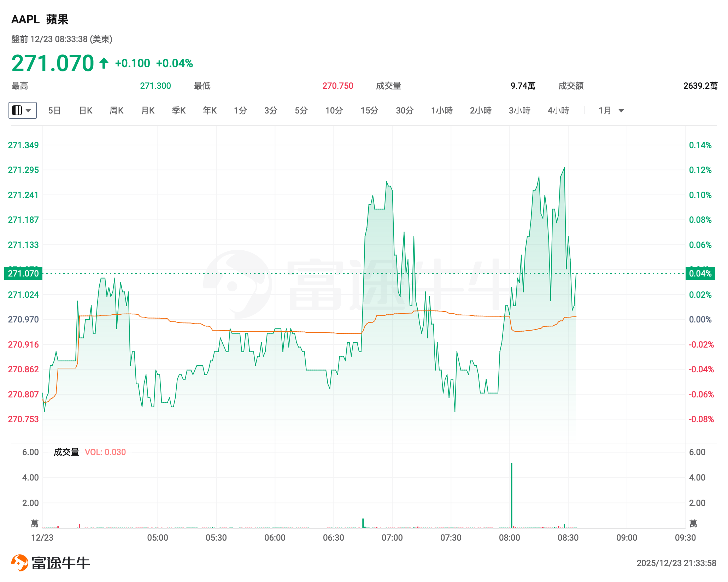Image resolution: width=728 pixels, height=582 pixels.
Task: Click the green price up arrow
Action: click(104, 63)
